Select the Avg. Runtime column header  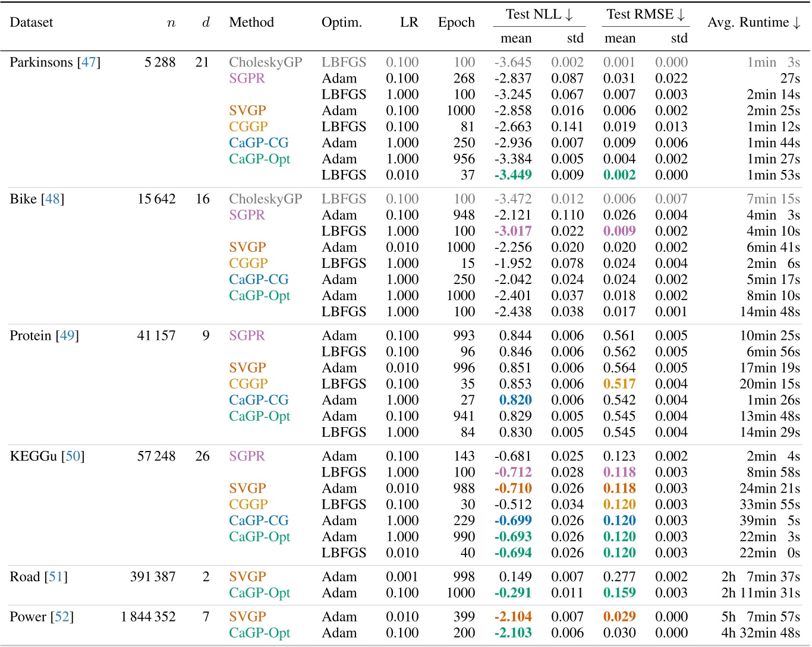(x=754, y=22)
